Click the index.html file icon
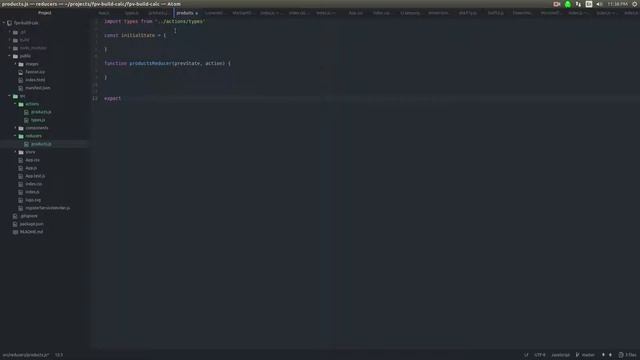This screenshot has width=640, height=360. (21, 80)
